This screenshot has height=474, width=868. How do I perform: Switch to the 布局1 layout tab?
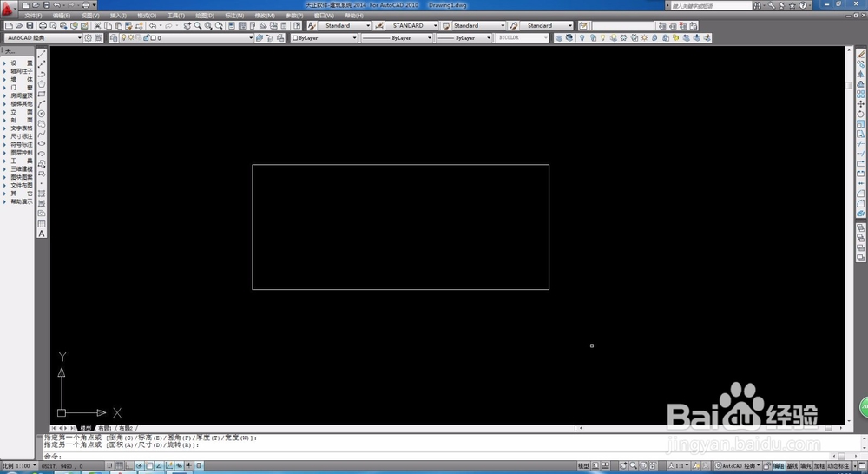pyautogui.click(x=105, y=428)
